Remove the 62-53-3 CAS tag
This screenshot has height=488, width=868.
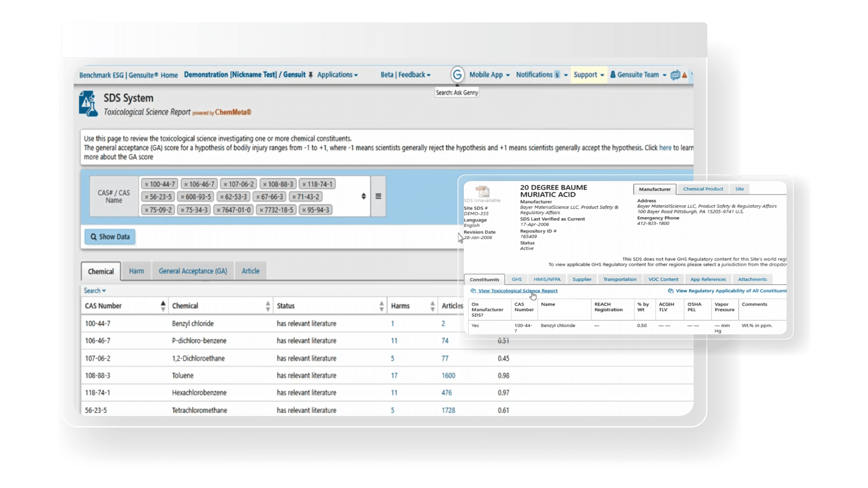point(222,197)
